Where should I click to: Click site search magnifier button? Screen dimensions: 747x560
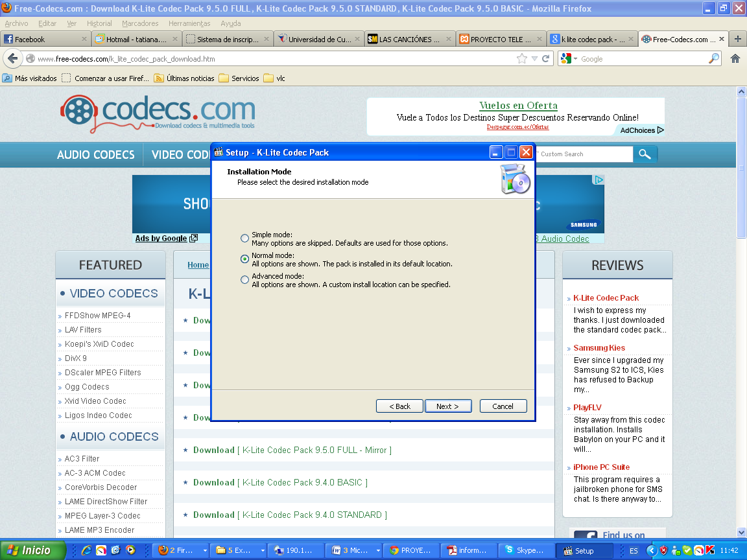pyautogui.click(x=645, y=154)
